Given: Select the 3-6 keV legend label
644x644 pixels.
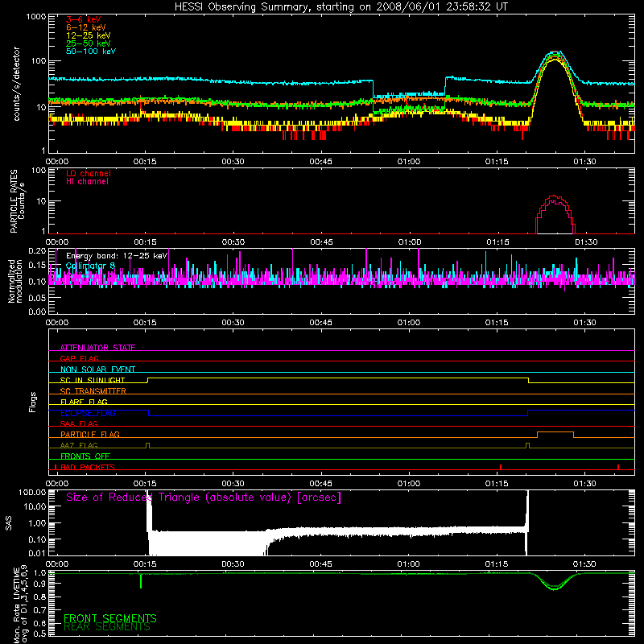Looking at the screenshot, I should pos(83,19).
